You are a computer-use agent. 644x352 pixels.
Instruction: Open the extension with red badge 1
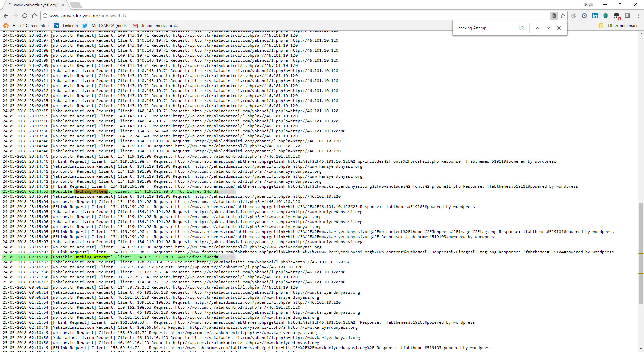click(x=617, y=16)
